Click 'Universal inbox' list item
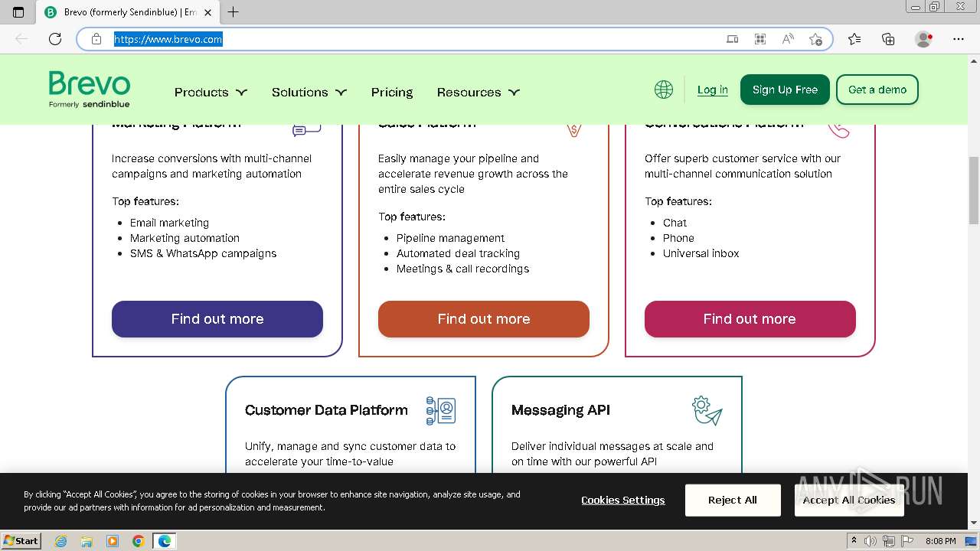The height and width of the screenshot is (551, 980). (x=701, y=253)
